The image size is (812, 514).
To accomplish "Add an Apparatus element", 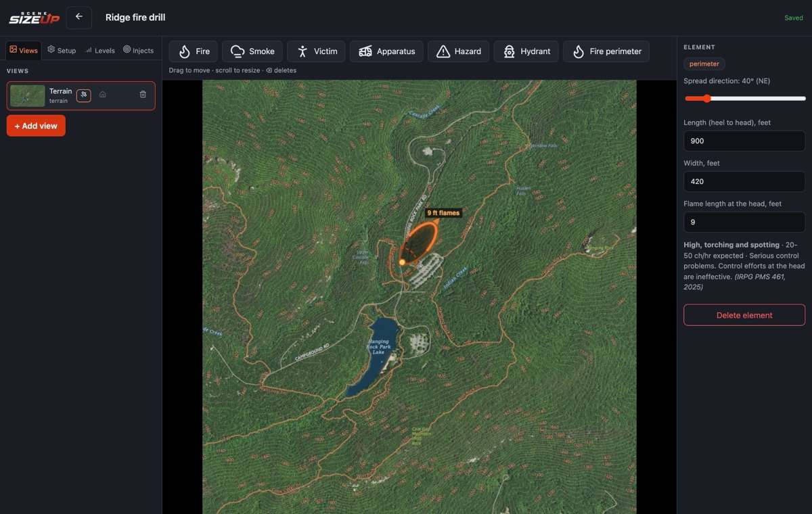I will click(386, 51).
